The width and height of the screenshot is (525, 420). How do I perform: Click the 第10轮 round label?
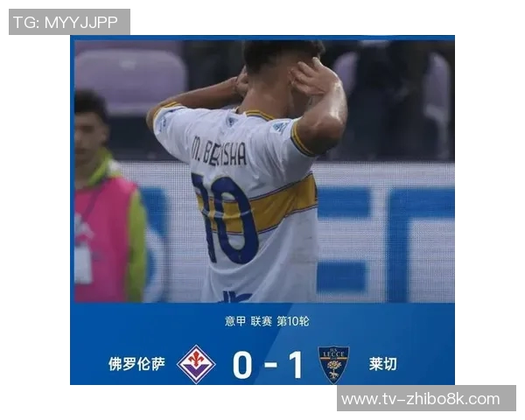tap(293, 321)
